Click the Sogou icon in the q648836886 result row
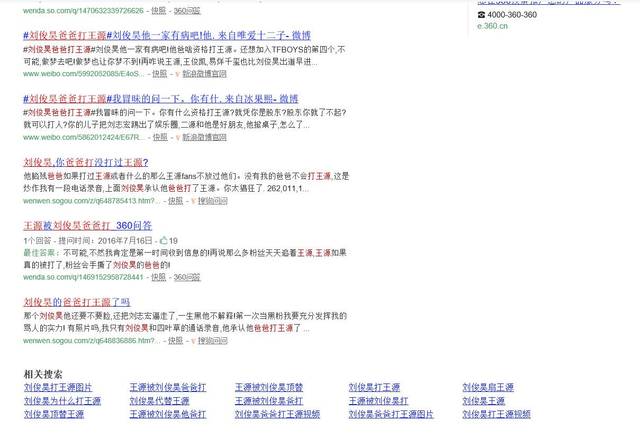Screen dimensions: 640x438 click(193, 340)
